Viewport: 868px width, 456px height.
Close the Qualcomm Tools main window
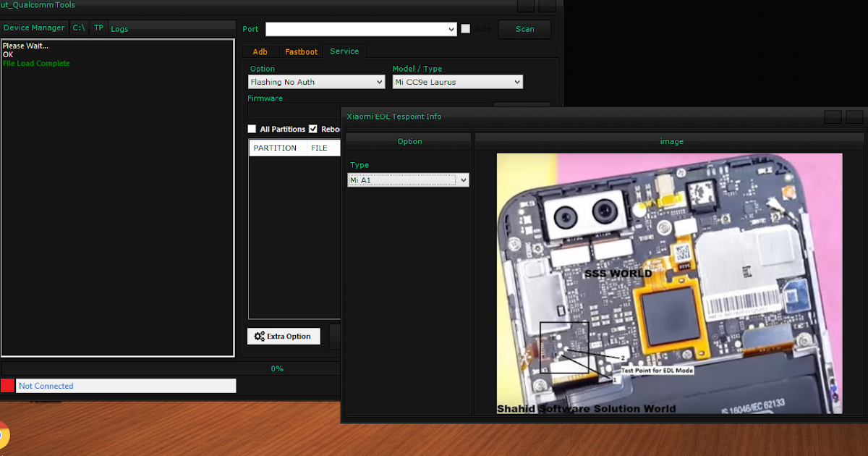click(548, 5)
